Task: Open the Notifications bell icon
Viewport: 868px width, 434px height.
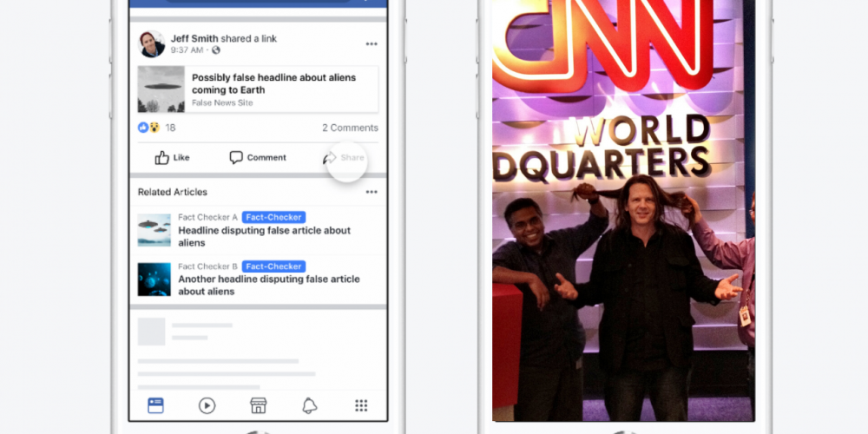Action: tap(309, 405)
